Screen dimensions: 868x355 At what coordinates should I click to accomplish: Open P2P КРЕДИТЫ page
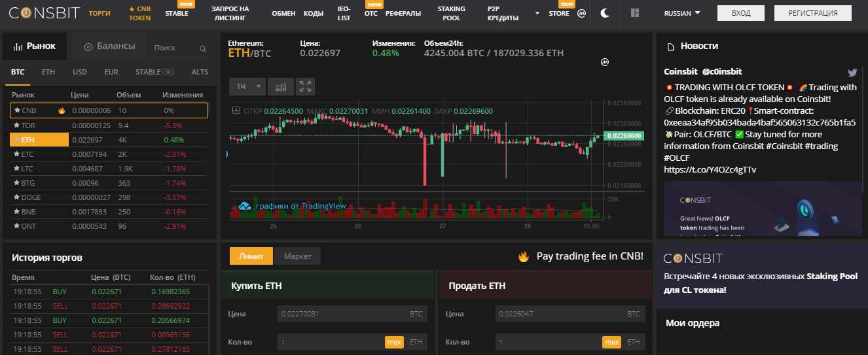(504, 13)
